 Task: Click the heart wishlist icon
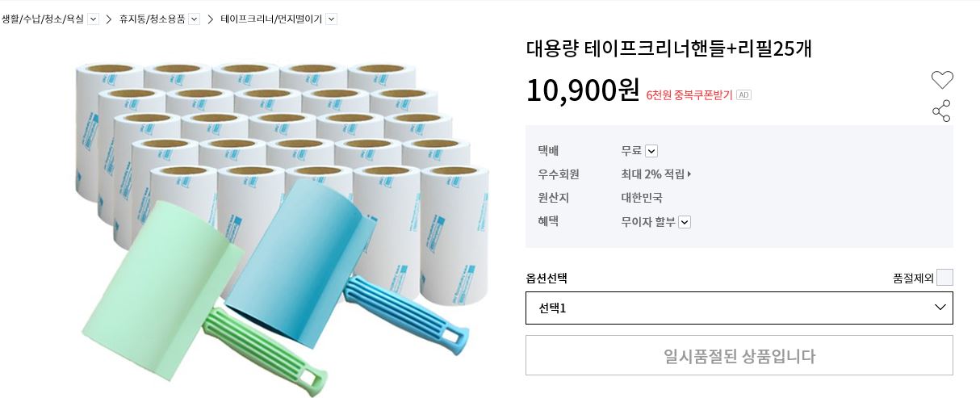click(942, 80)
